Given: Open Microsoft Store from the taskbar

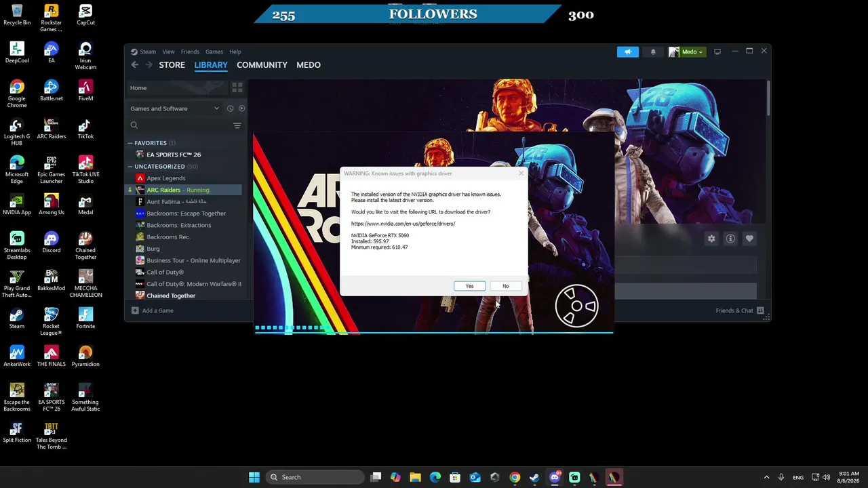Looking at the screenshot, I should pos(455,477).
